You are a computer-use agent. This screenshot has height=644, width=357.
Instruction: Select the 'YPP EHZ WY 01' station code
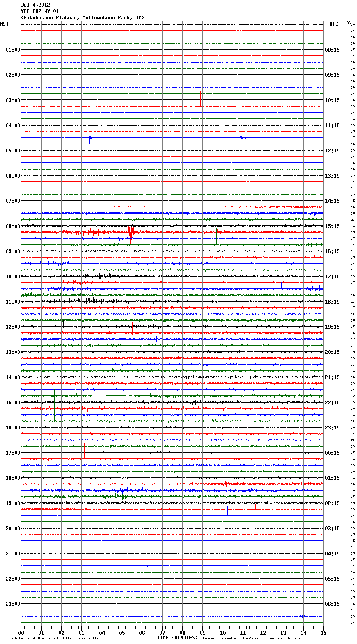pos(40,11)
